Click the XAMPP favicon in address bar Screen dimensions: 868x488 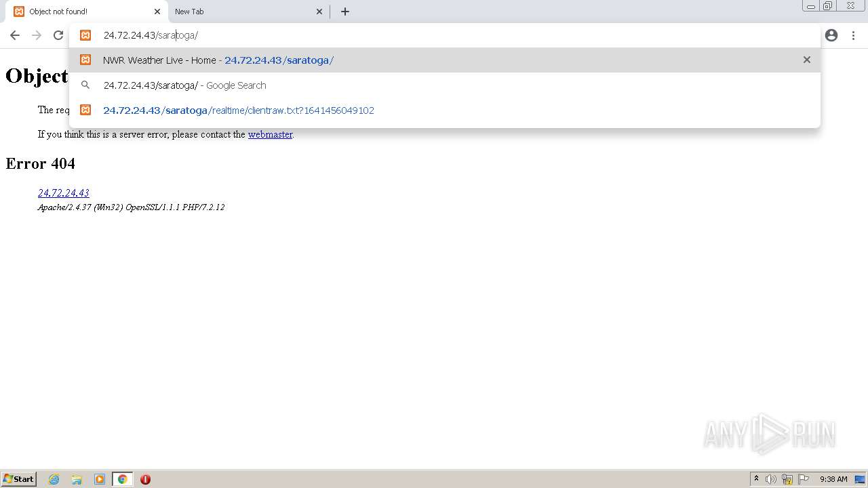click(x=85, y=35)
